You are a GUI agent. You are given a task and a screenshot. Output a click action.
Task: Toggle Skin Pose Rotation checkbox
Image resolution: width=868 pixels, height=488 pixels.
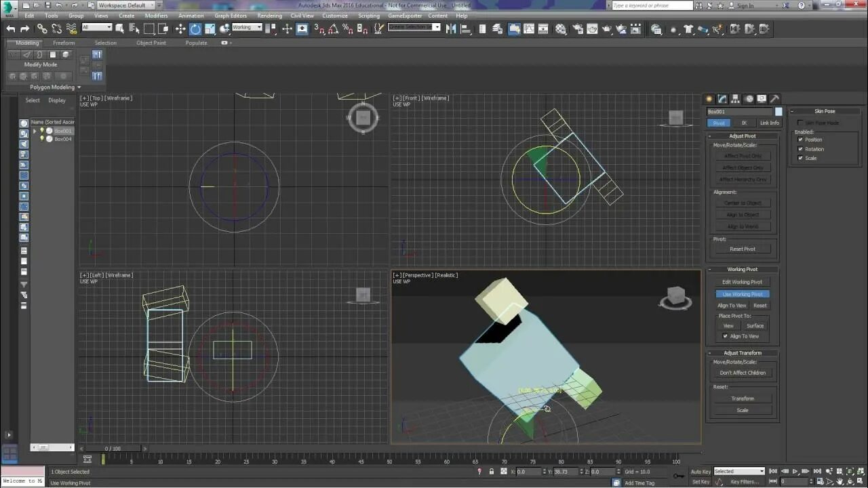pos(801,149)
